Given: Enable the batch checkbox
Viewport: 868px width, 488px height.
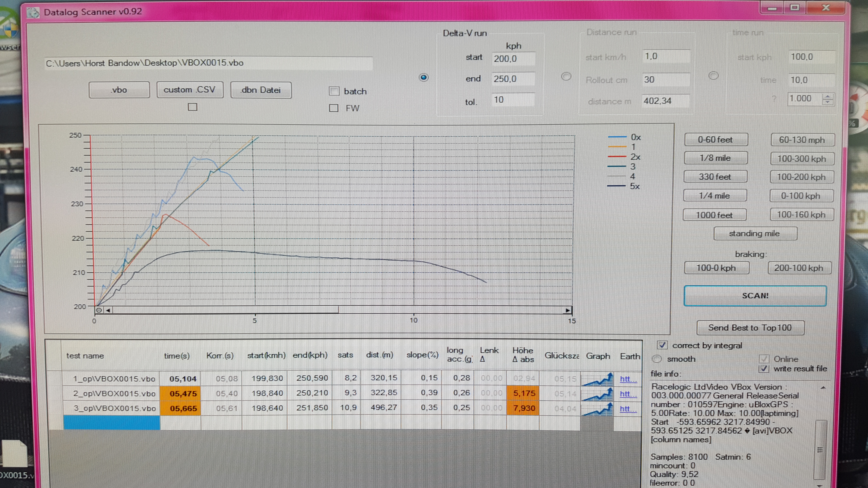Looking at the screenshot, I should click(334, 91).
